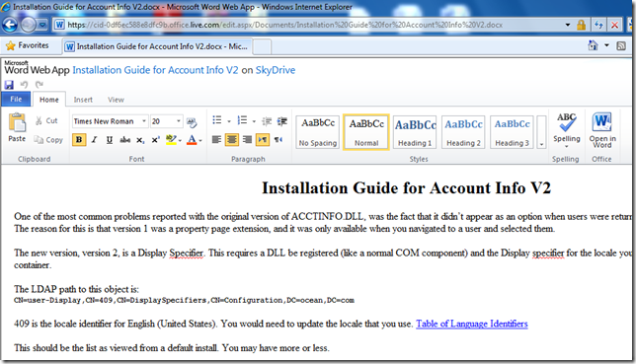Open the Spelling options dropdown arrow
This screenshot has width=636, height=364.
click(567, 146)
